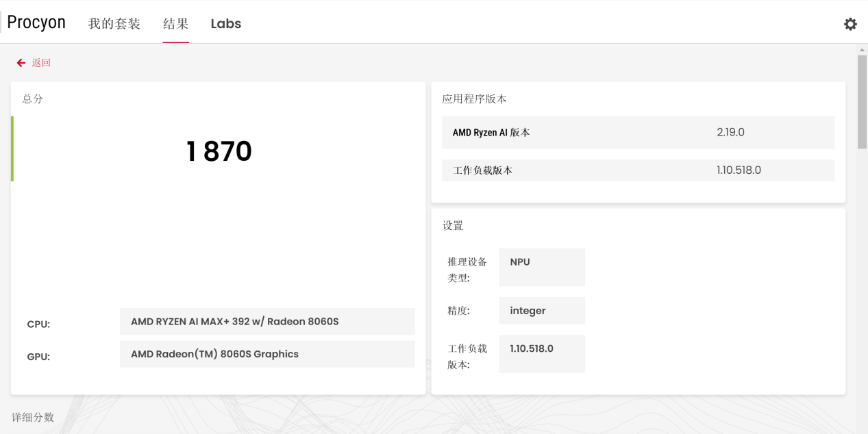Viewport: 868px width, 434px height.
Task: Click the red back arrow icon
Action: (21, 63)
